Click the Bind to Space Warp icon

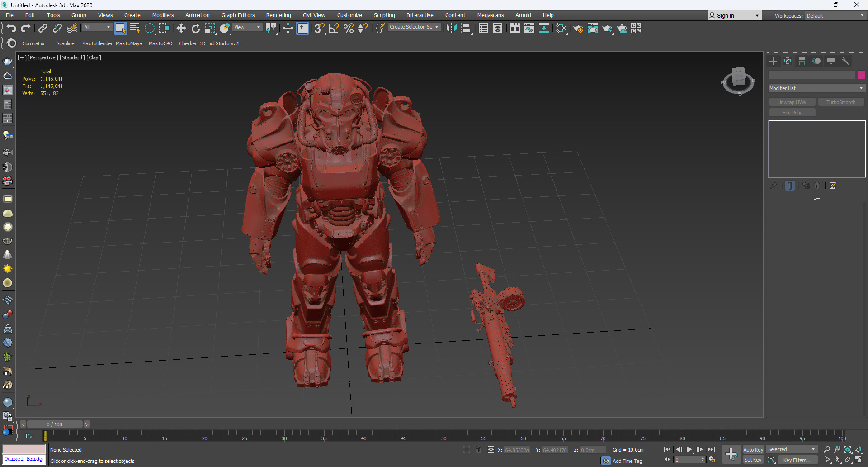(72, 29)
